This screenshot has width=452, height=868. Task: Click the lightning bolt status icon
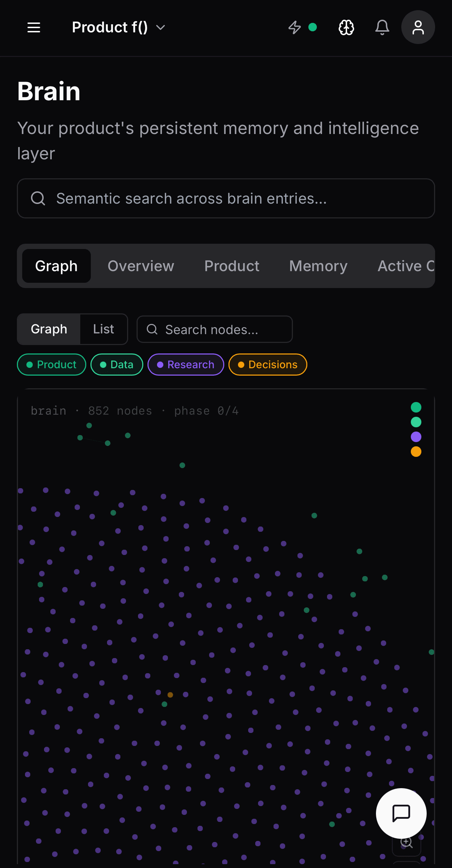(295, 27)
